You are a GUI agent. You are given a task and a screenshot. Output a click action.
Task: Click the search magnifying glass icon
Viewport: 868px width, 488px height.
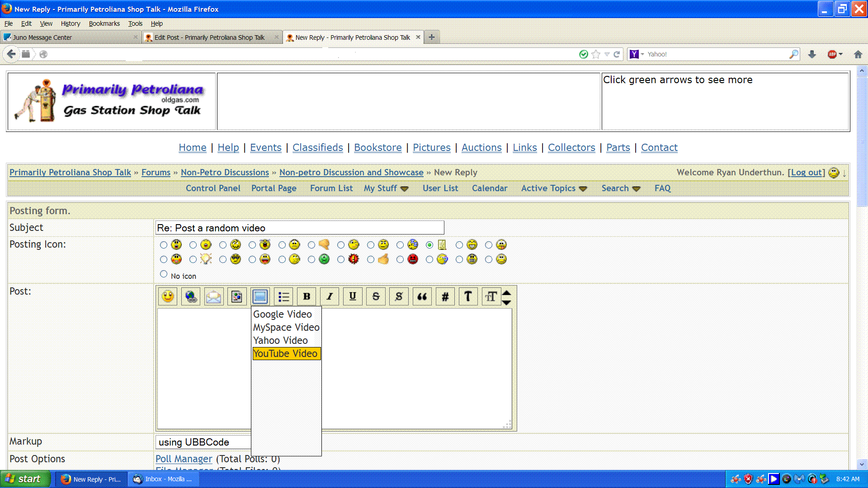pos(794,54)
